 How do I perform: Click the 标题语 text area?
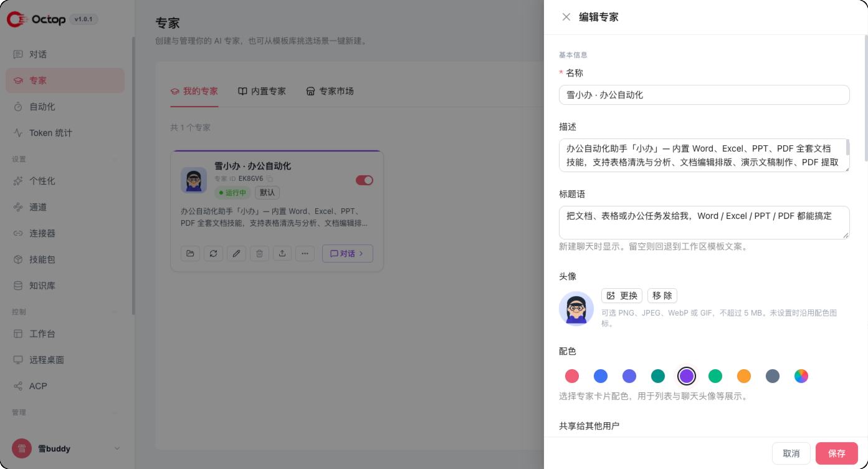pyautogui.click(x=704, y=223)
